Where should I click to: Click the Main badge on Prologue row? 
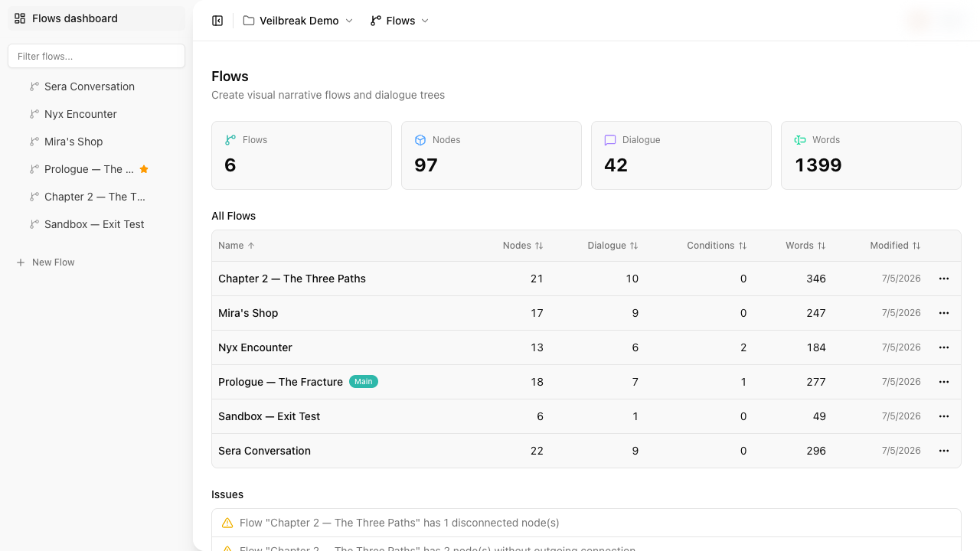pyautogui.click(x=364, y=382)
